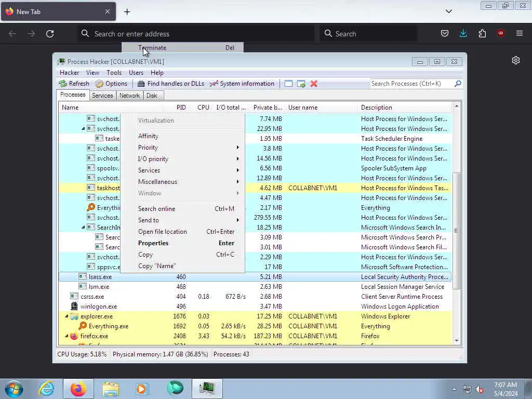Viewport: 532px width, 399px height.
Task: Collapse the SearchIn process tree node
Action: (x=83, y=228)
